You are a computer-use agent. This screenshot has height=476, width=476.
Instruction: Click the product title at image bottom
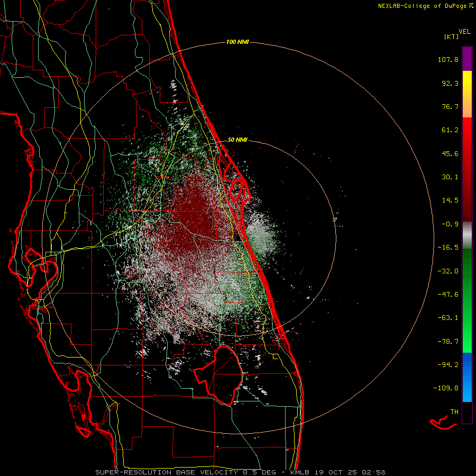click(x=240, y=472)
